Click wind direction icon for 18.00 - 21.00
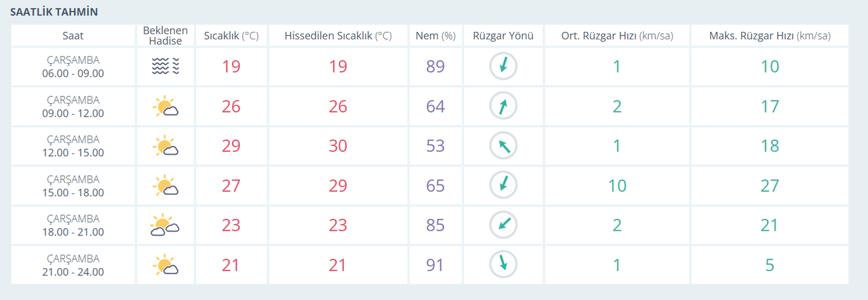Screen dimensions: 868x300 click(503, 225)
